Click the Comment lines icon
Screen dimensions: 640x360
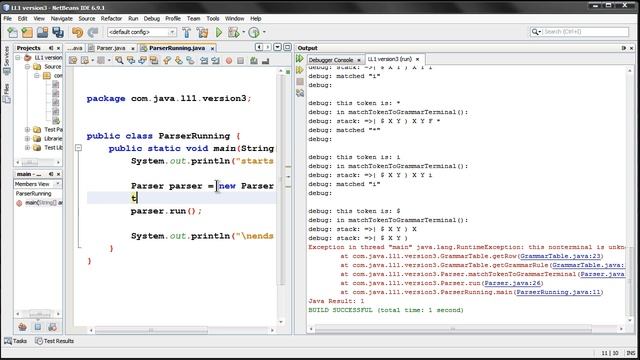253,60
